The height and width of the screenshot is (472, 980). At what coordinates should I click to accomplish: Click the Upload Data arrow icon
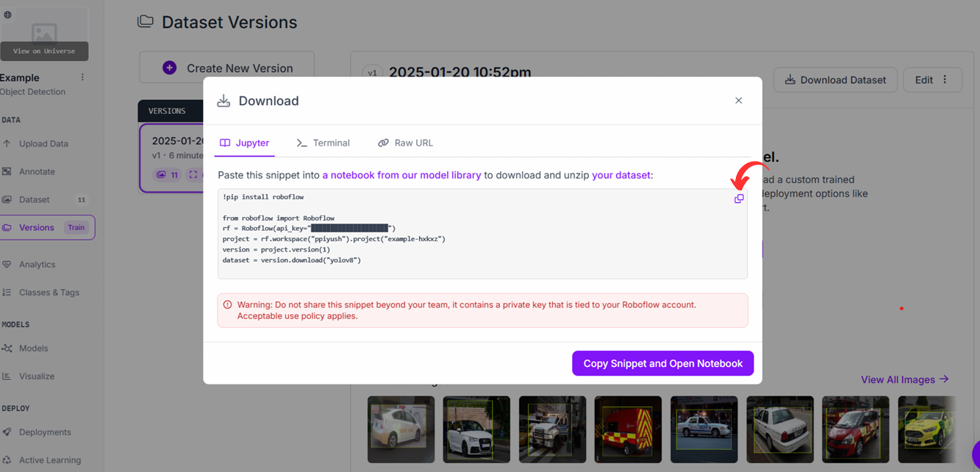7,143
